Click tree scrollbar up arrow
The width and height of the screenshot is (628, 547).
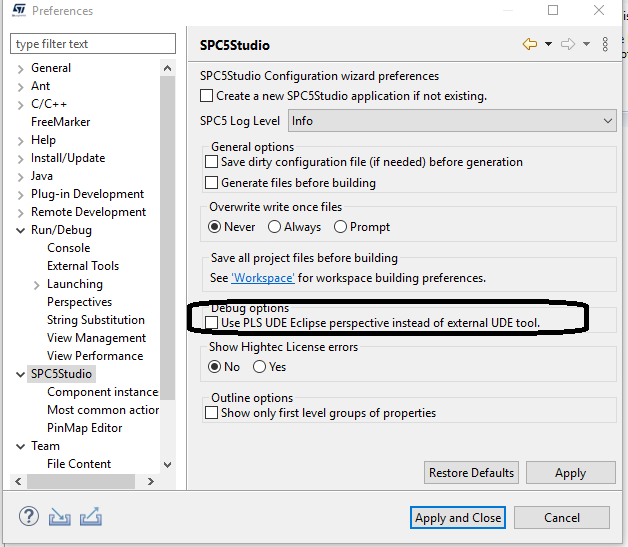[167, 68]
